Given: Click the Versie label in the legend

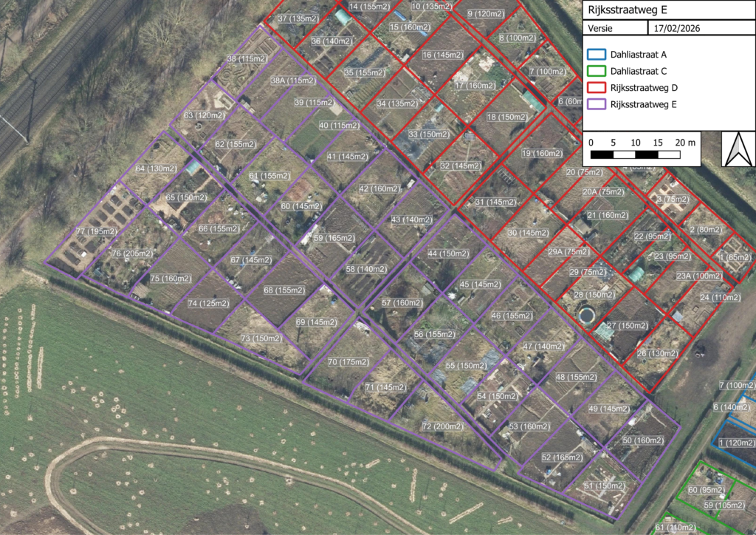Looking at the screenshot, I should [x=600, y=29].
